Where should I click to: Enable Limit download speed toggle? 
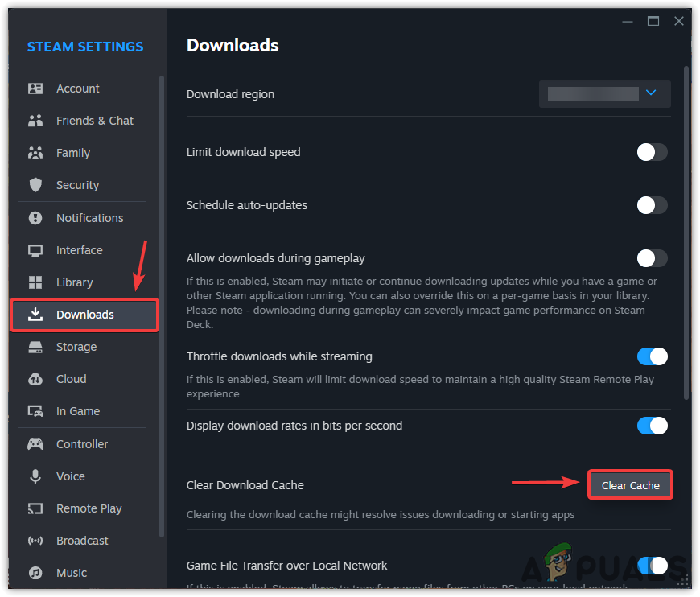(x=652, y=152)
